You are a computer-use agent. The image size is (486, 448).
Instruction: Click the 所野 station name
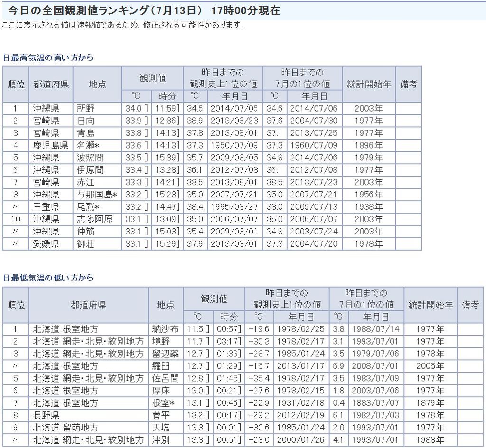click(x=85, y=108)
